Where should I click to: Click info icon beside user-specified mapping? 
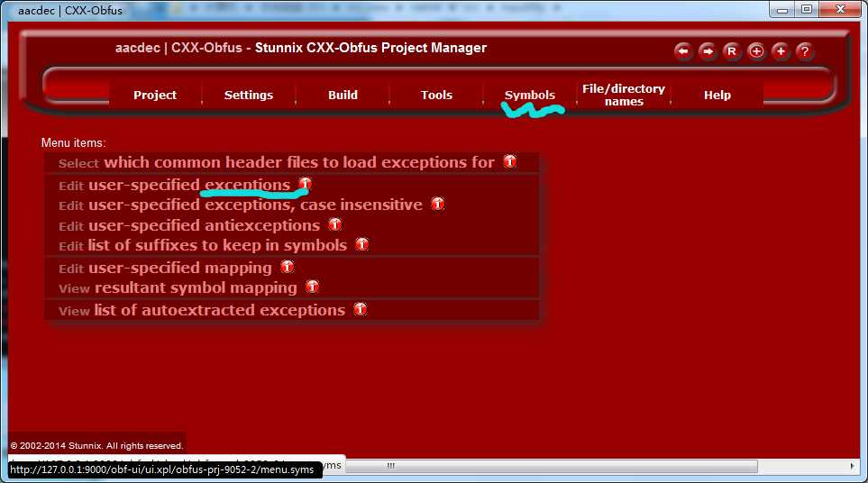coord(287,267)
